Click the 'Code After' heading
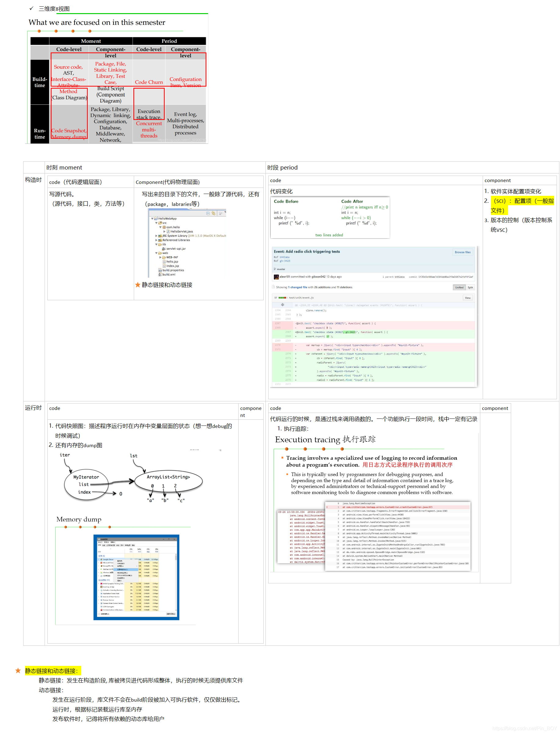Viewport: 560px width, 734px height. (352, 201)
